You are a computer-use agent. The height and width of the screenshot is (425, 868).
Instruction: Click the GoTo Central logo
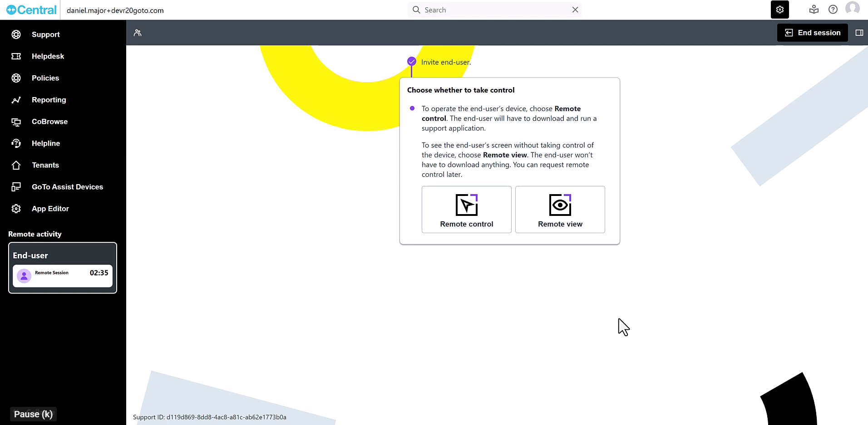[x=31, y=10]
